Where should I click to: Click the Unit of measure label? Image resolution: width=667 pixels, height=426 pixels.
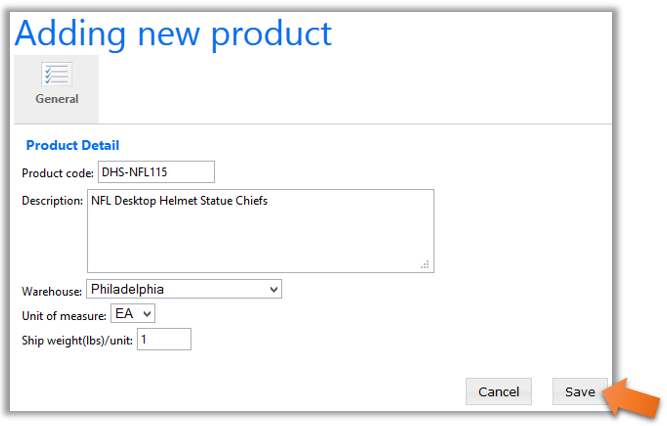point(64,316)
